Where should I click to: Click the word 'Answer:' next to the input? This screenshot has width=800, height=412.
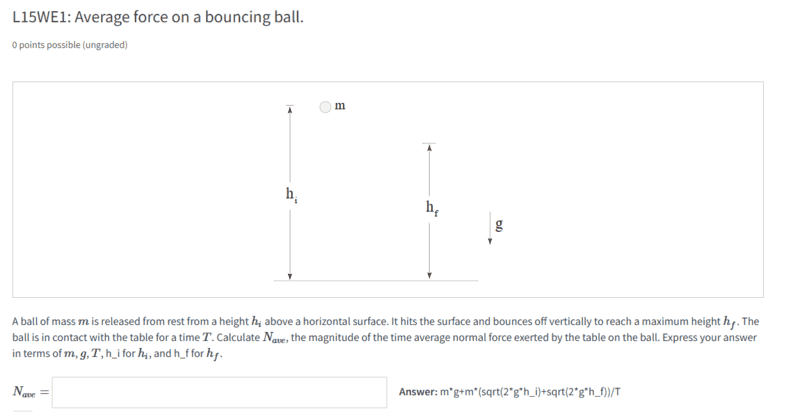coord(417,392)
